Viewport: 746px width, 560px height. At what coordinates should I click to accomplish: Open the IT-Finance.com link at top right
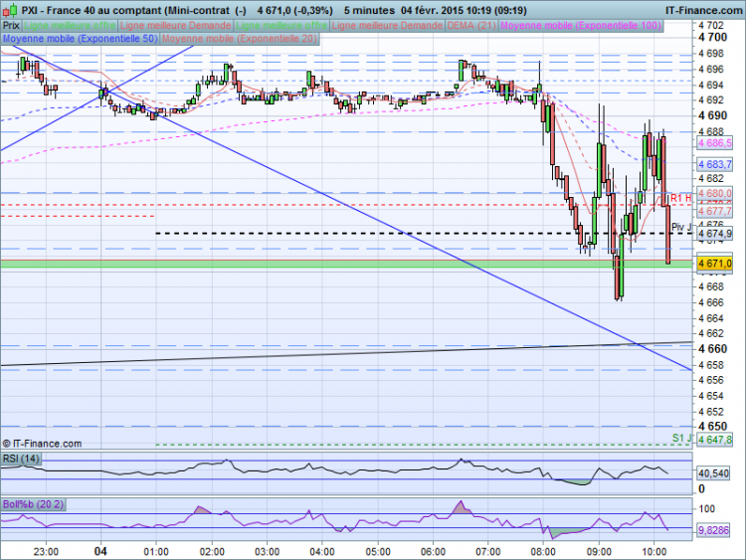[703, 10]
